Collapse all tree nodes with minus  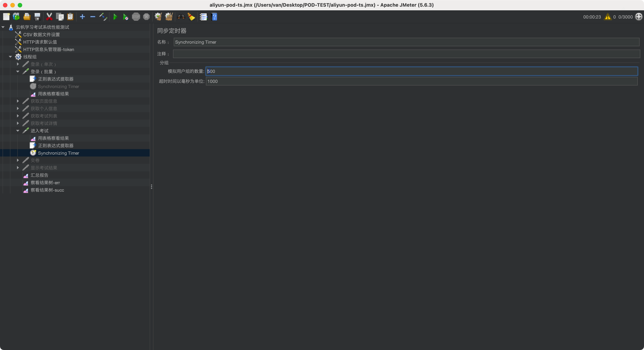(x=93, y=17)
